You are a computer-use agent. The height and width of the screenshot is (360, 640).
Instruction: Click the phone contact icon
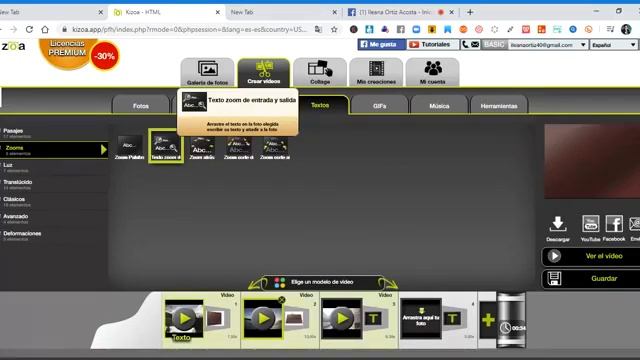tap(465, 44)
